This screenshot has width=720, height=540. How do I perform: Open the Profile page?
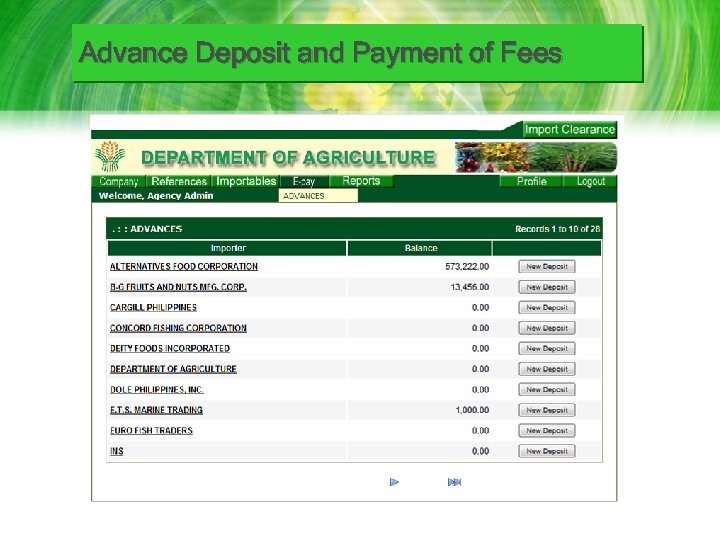coord(531,181)
